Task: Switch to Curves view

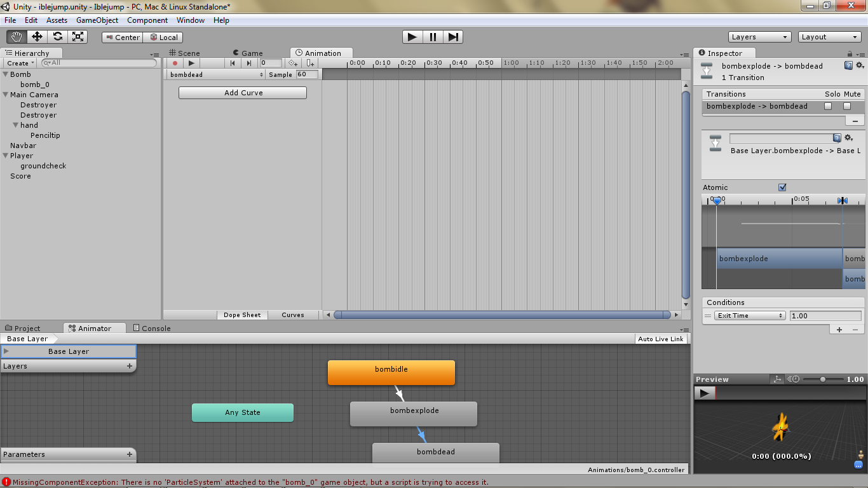Action: 293,315
